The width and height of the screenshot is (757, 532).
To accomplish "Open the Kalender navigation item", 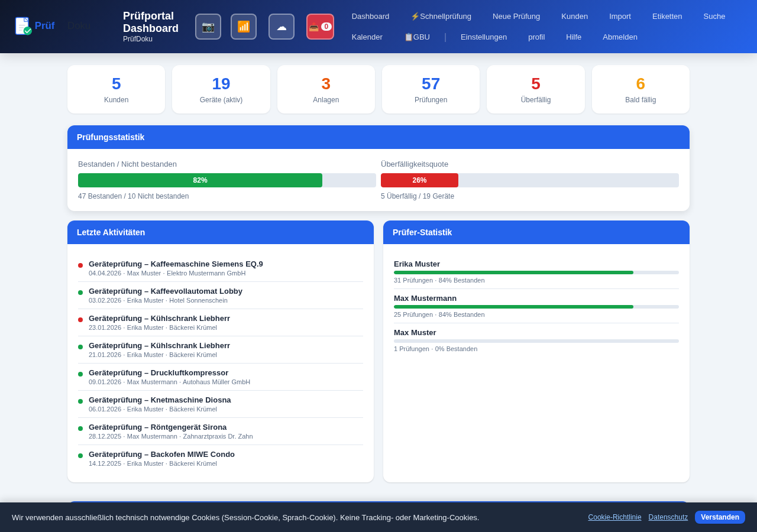I will (x=367, y=37).
